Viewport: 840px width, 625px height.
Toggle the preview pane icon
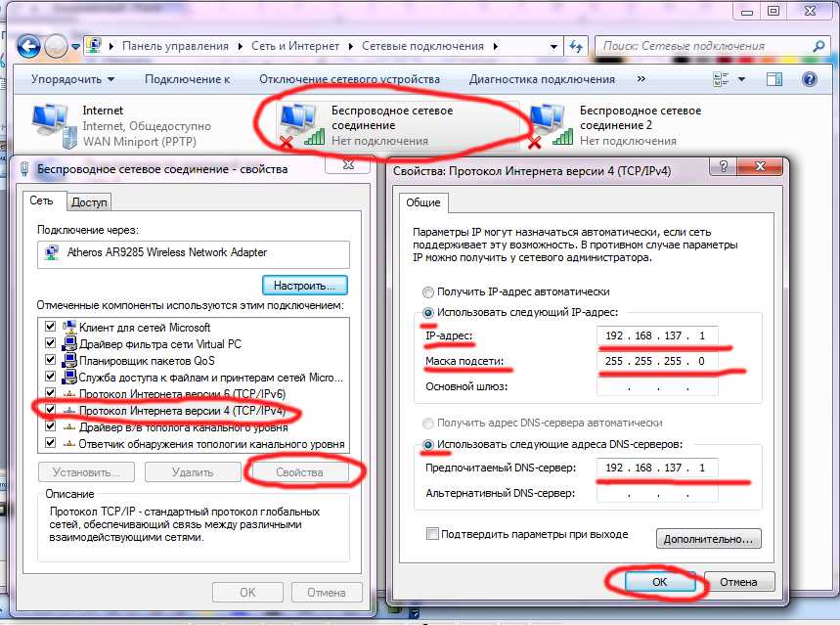tap(774, 79)
